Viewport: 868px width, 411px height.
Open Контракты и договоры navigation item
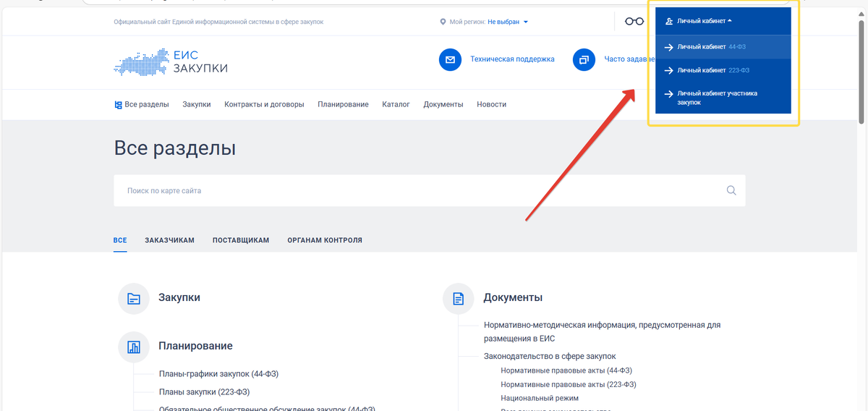264,104
